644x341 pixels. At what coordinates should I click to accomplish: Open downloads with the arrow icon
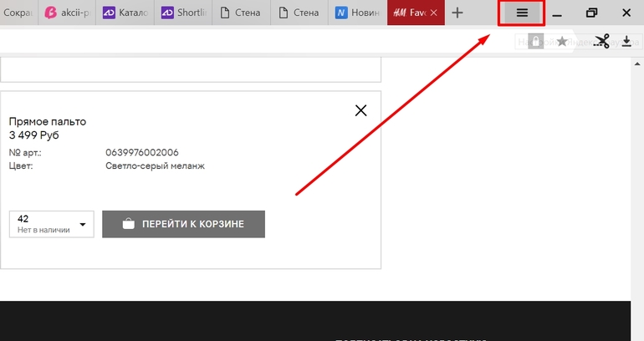click(x=626, y=41)
